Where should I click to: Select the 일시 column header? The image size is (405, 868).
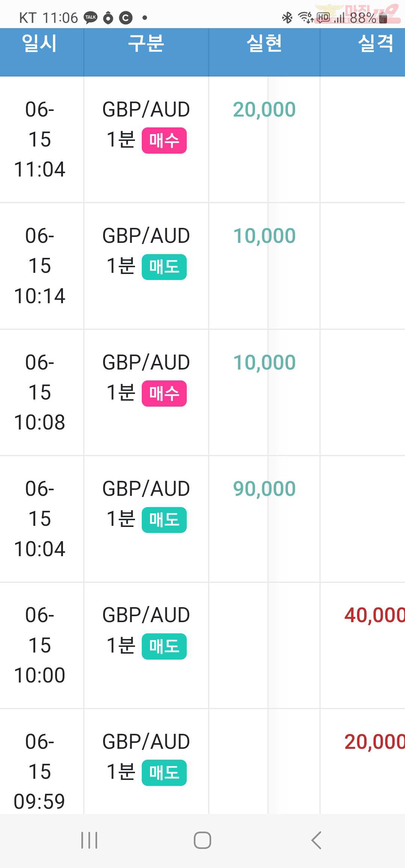(39, 43)
